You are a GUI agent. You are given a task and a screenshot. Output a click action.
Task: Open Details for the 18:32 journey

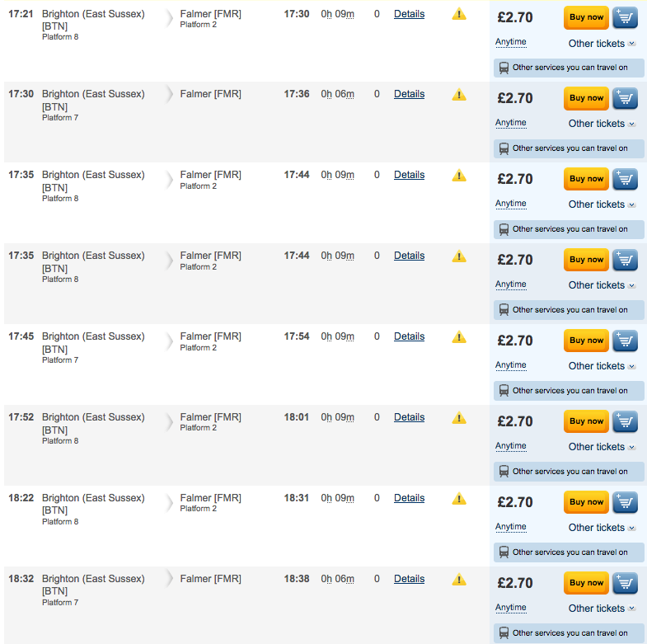(409, 579)
